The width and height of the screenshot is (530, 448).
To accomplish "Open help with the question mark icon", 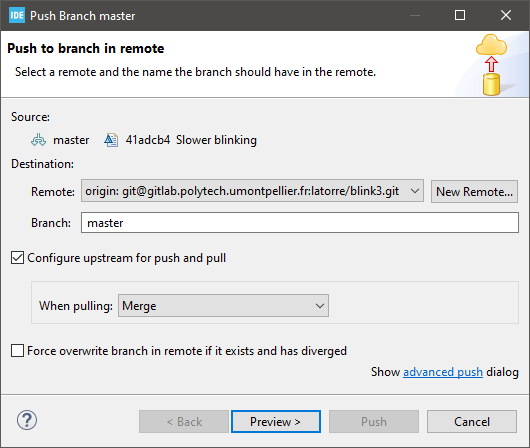I will coord(27,420).
